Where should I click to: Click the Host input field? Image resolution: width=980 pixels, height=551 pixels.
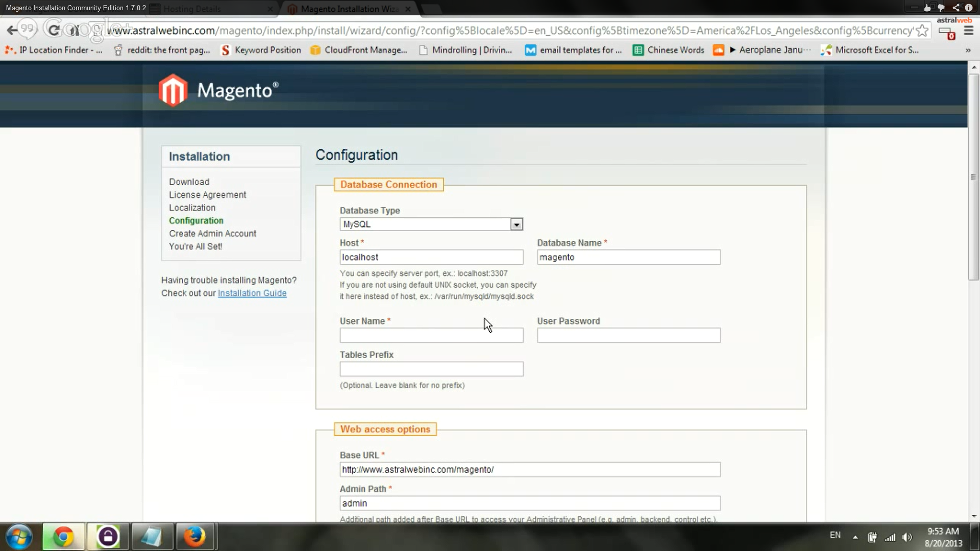(x=431, y=257)
